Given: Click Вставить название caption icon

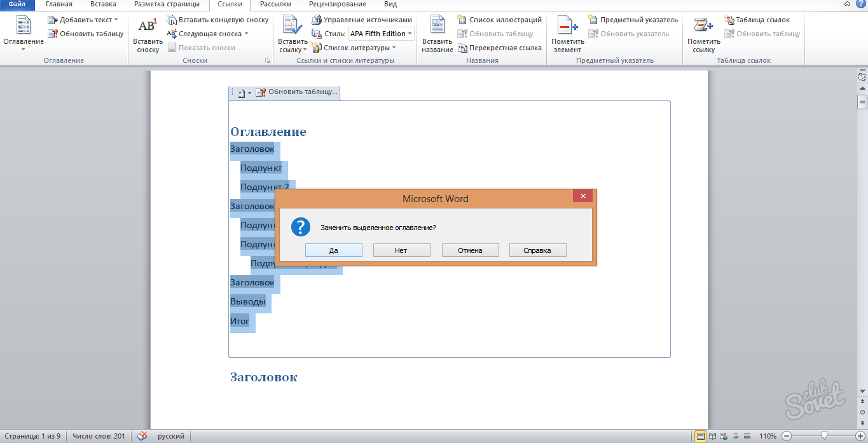Looking at the screenshot, I should tap(437, 26).
